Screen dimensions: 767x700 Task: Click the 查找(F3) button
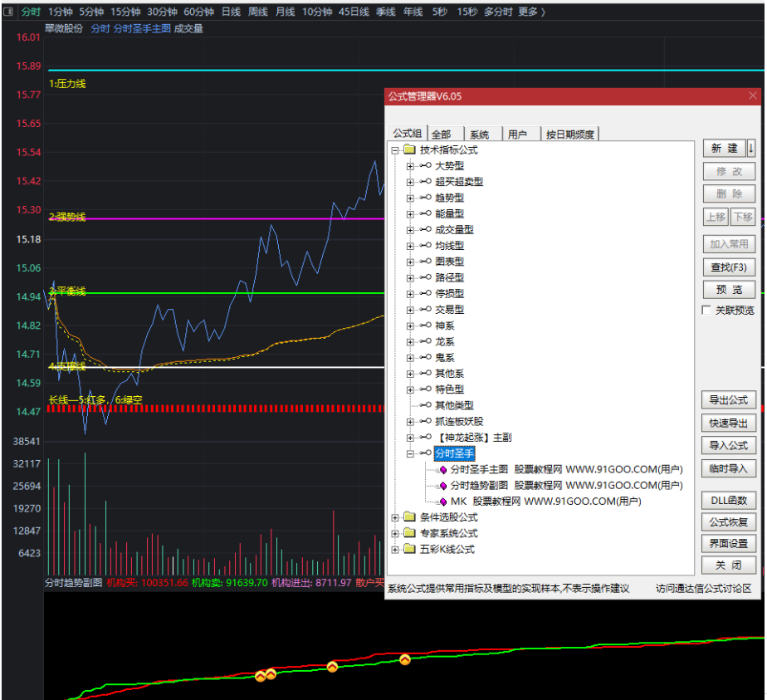728,267
